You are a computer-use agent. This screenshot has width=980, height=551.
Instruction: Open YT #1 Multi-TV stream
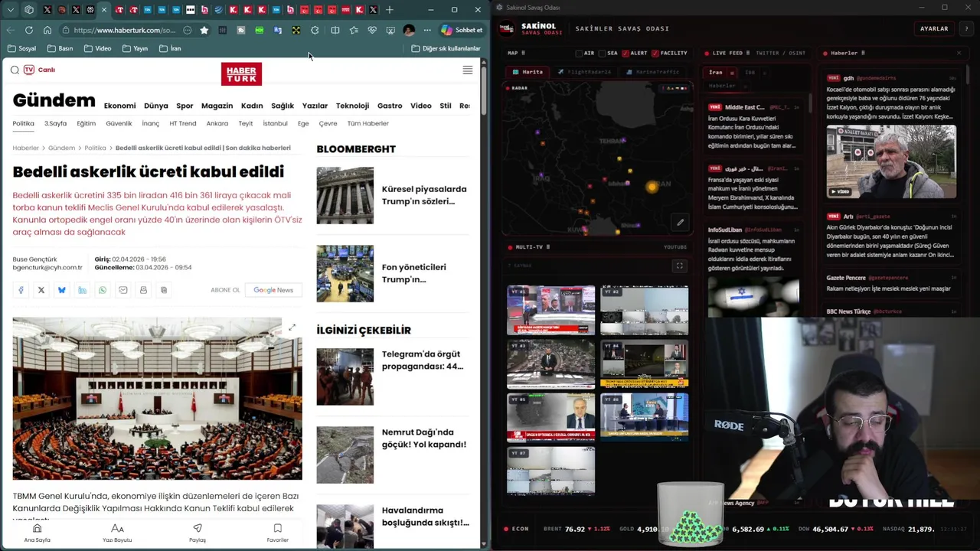point(550,310)
